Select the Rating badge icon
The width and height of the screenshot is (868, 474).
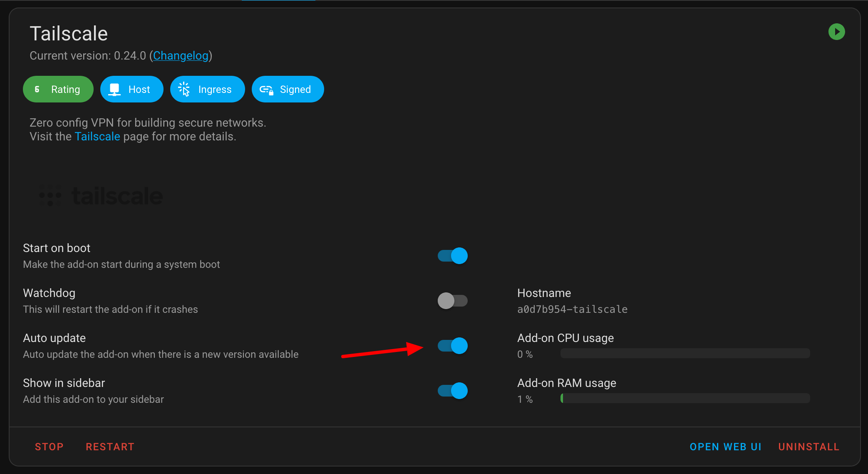[x=58, y=89]
